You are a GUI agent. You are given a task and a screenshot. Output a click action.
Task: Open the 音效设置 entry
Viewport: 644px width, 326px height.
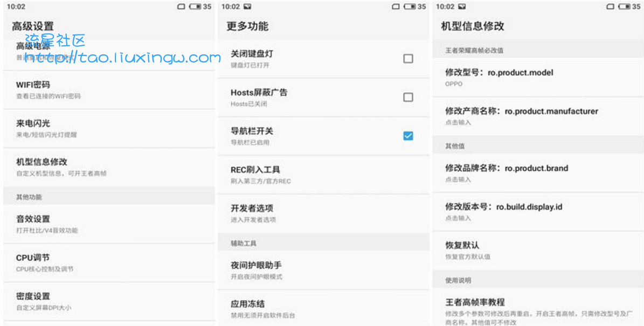coord(109,224)
